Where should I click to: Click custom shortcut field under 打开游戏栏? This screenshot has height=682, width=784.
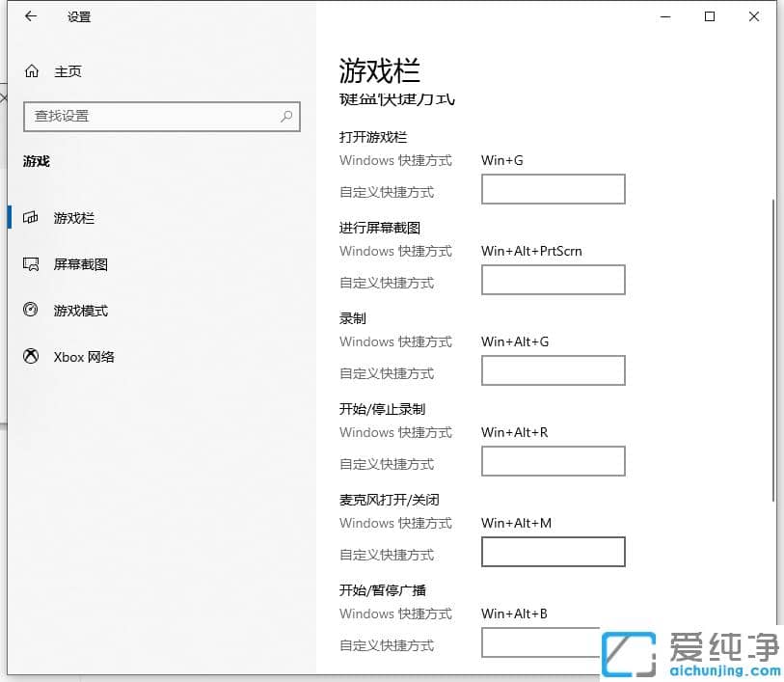[x=553, y=189]
